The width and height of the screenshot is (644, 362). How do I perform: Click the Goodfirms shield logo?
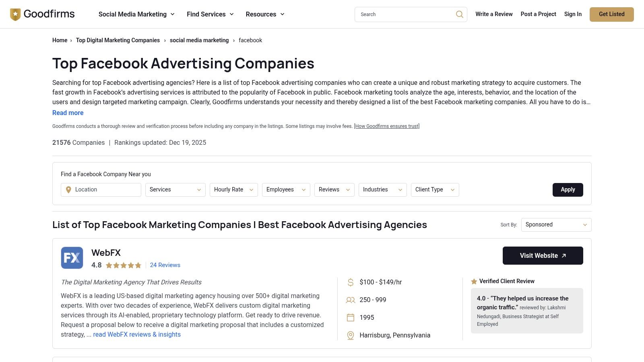tap(15, 14)
